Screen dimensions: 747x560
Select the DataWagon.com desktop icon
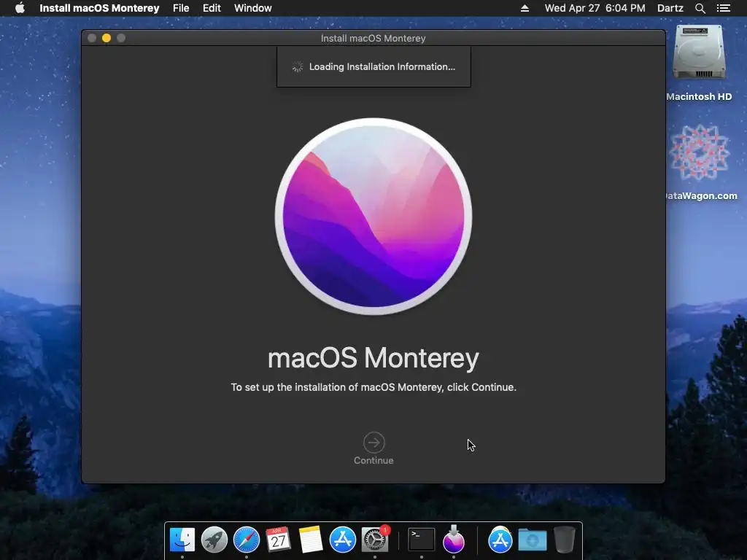[699, 152]
